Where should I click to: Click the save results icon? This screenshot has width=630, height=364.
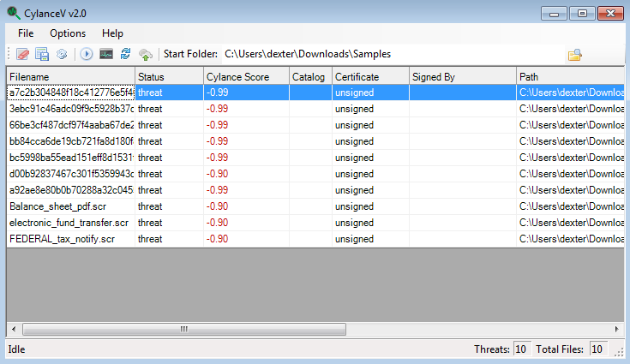pyautogui.click(x=42, y=54)
